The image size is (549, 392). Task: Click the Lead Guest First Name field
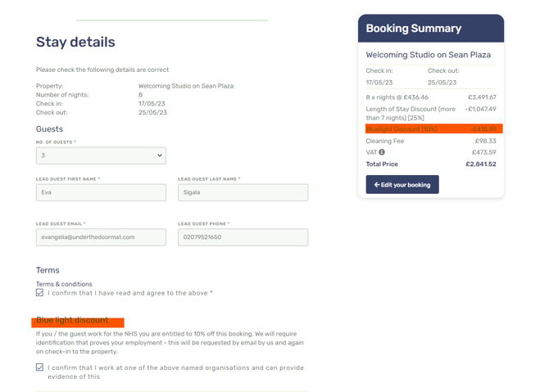[x=101, y=192]
